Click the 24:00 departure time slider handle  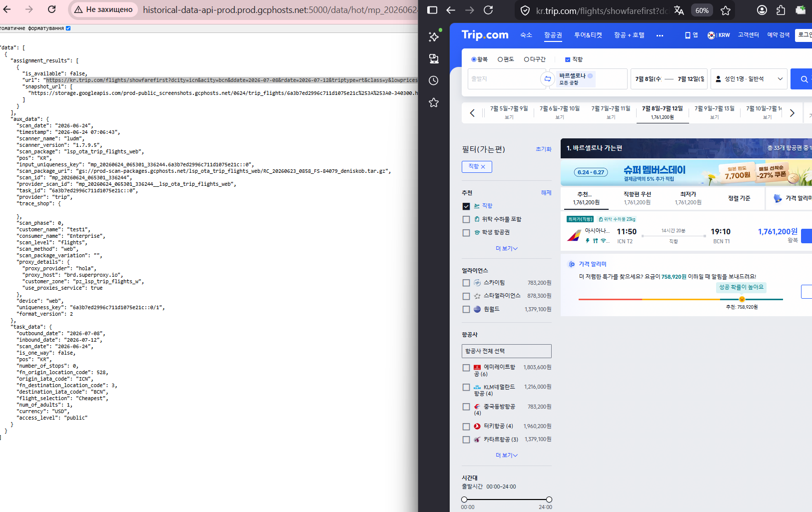pyautogui.click(x=549, y=500)
